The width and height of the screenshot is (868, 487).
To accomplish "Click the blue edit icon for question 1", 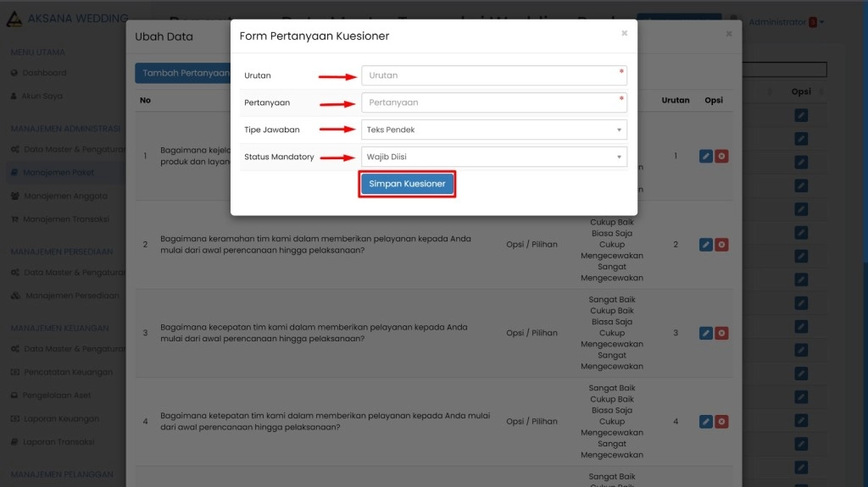I will pyautogui.click(x=705, y=156).
